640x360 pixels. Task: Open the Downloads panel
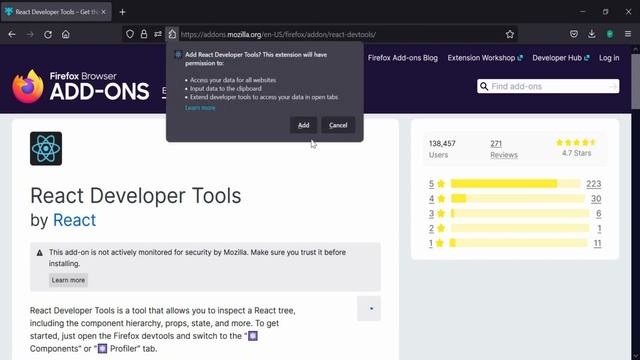[592, 34]
